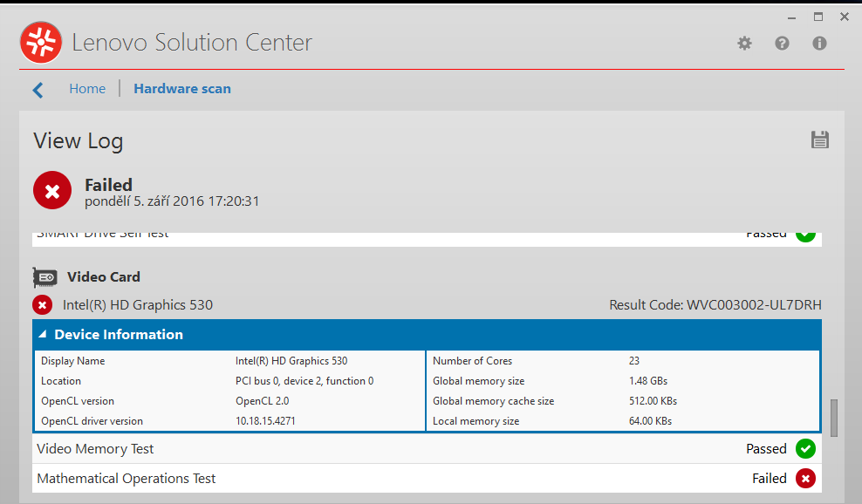Image resolution: width=862 pixels, height=504 pixels.
Task: Click the Intel(R) HD Graphics 530 device name
Action: [138, 304]
